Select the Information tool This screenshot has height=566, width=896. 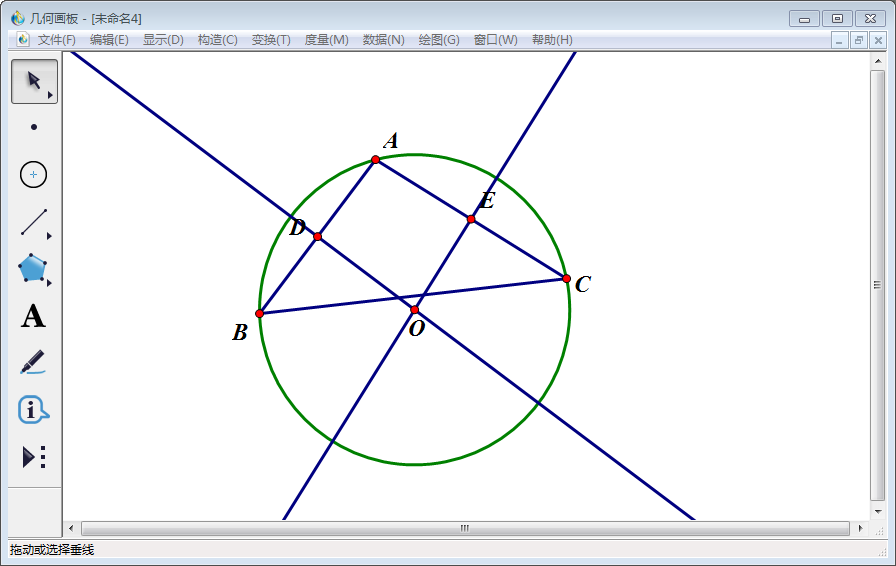click(33, 409)
